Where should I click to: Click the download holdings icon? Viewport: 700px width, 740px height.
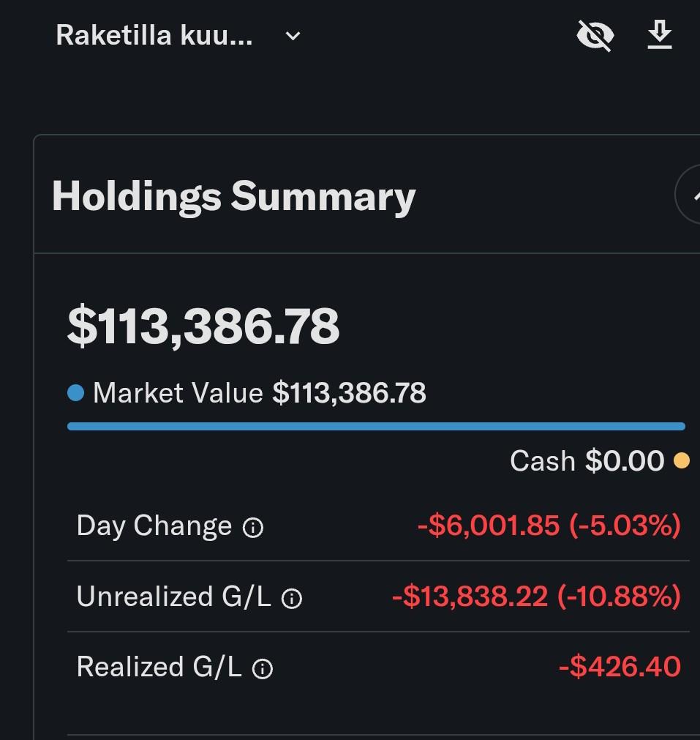660,35
